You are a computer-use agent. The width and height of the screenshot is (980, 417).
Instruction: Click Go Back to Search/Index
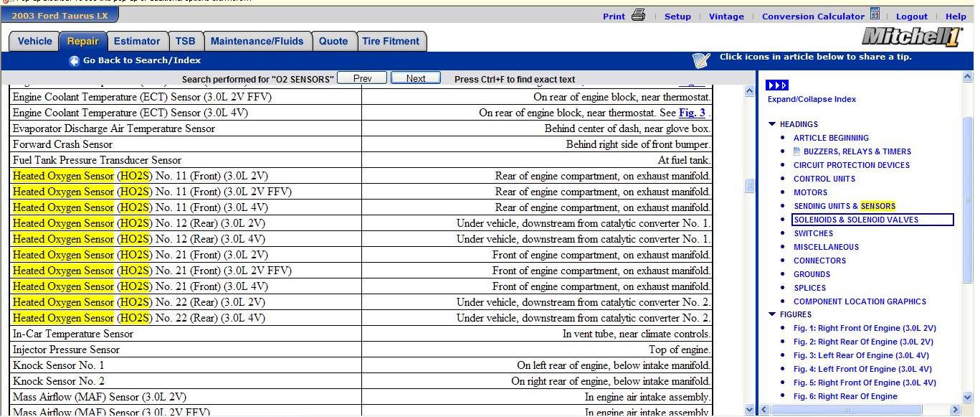coord(142,60)
